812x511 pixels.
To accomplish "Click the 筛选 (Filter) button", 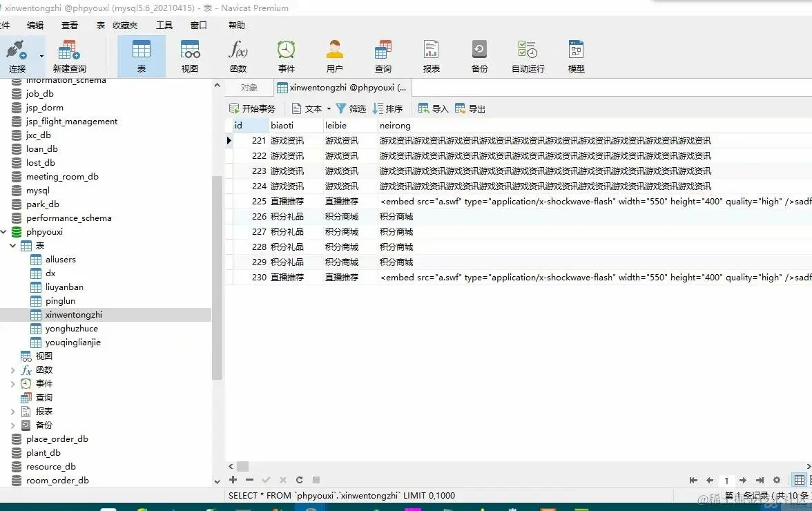I will click(x=351, y=108).
